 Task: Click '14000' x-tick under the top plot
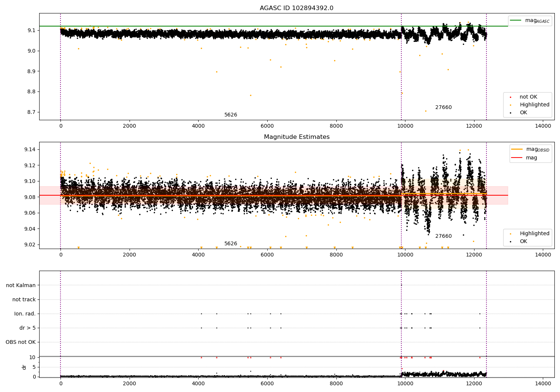[x=543, y=126]
